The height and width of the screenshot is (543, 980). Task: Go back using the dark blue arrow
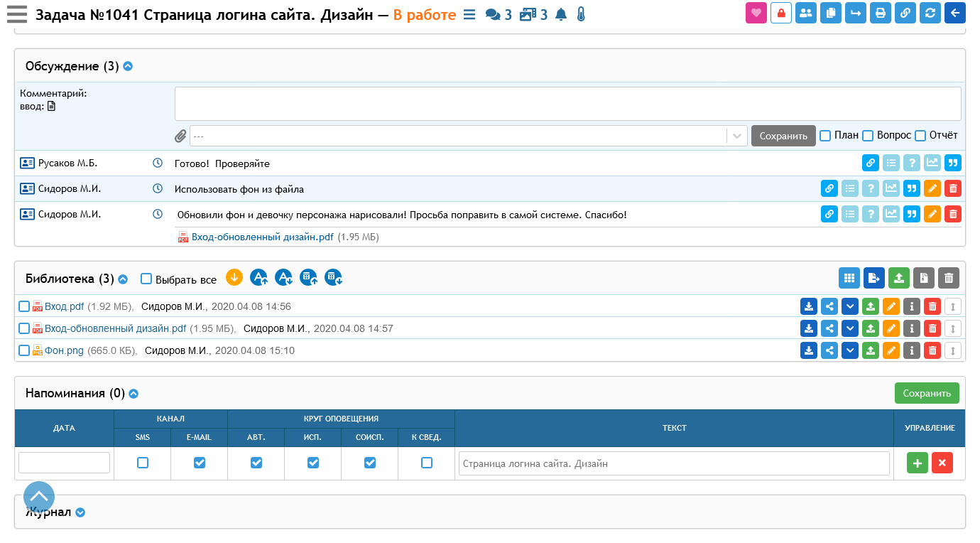pos(955,13)
